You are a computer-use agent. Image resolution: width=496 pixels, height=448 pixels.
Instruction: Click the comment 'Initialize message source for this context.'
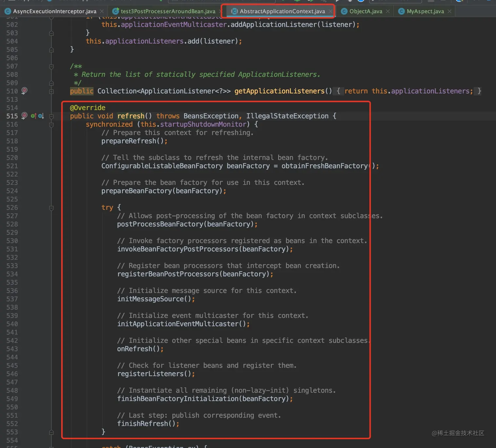tap(207, 291)
